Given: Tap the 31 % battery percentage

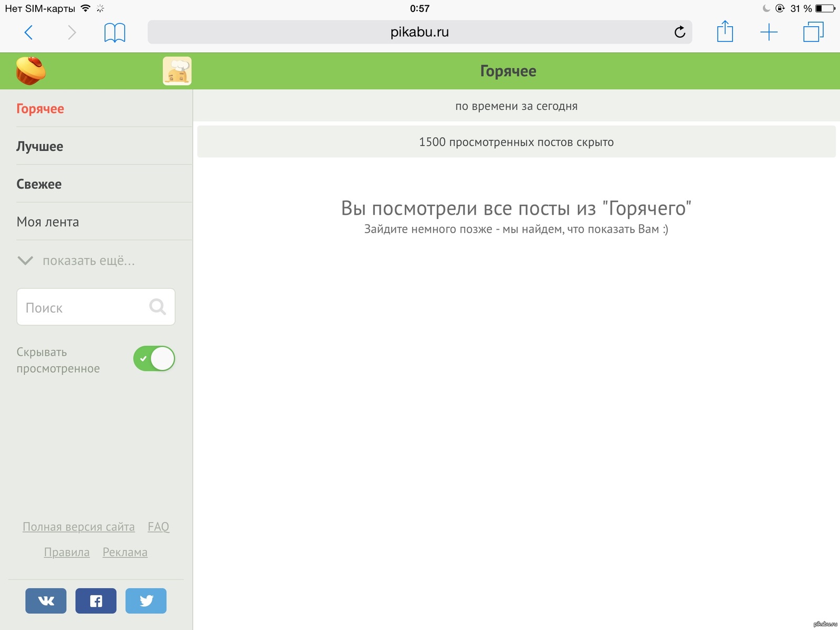Looking at the screenshot, I should (x=801, y=8).
